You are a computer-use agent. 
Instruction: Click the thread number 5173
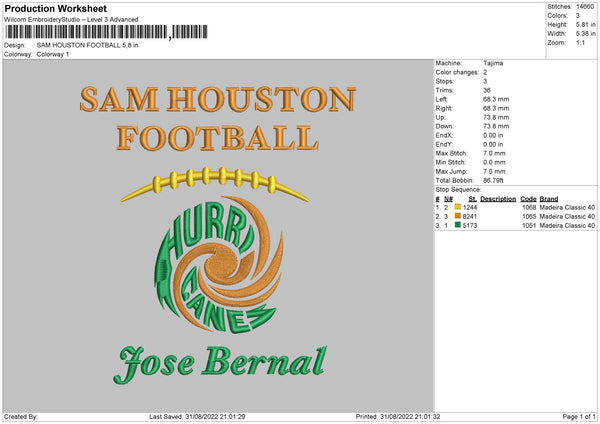point(470,225)
